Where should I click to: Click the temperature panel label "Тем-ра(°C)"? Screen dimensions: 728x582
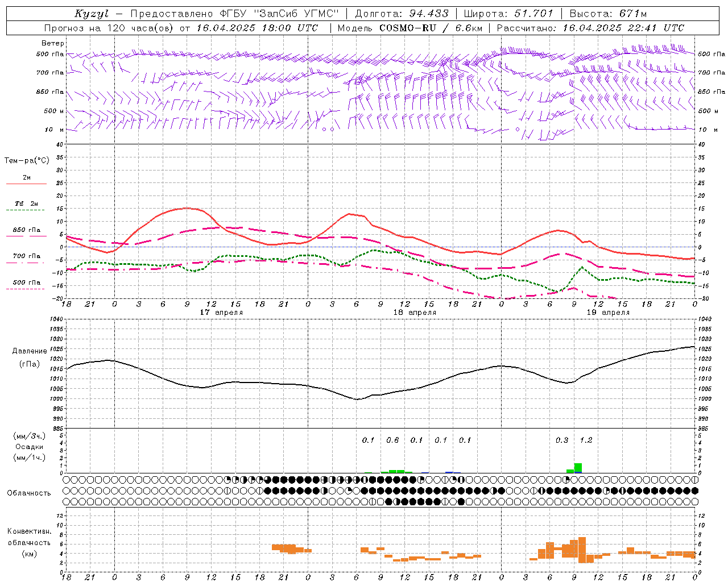pyautogui.click(x=27, y=161)
